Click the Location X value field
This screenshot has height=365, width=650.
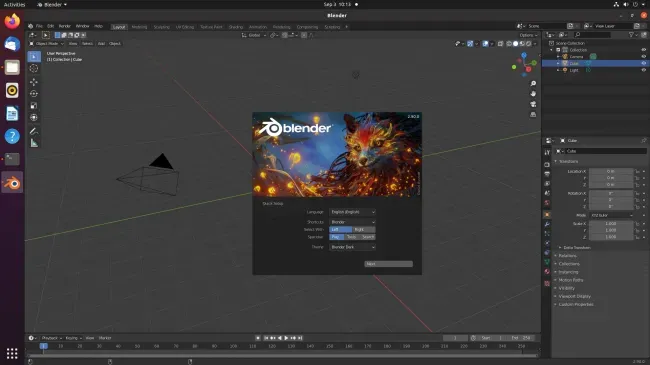(x=611, y=171)
